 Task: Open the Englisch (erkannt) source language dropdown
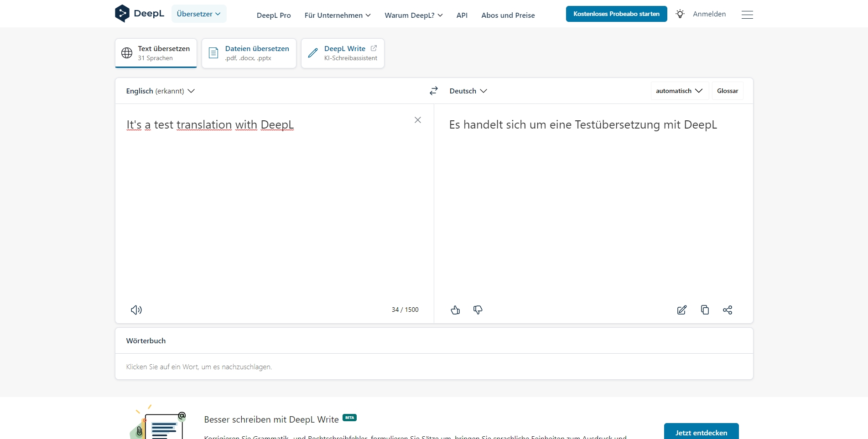tap(161, 91)
